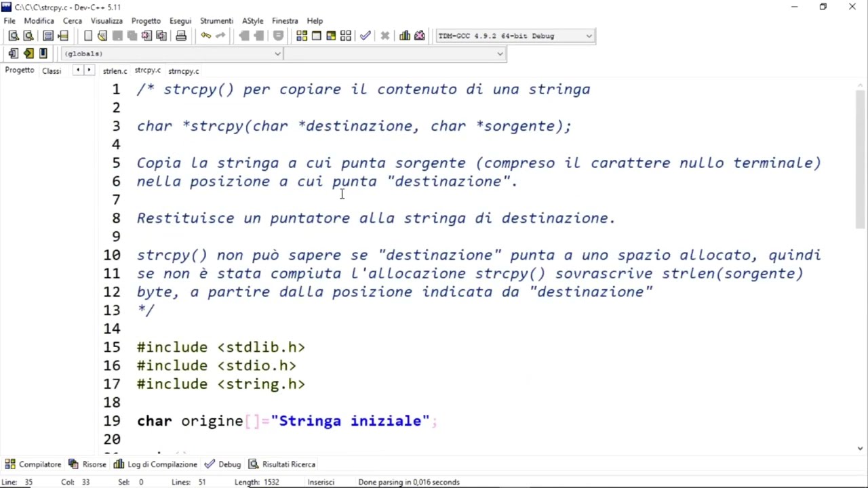Click the Find (magnifier) toolbar icon
This screenshot has height=488, width=868.
click(14, 36)
